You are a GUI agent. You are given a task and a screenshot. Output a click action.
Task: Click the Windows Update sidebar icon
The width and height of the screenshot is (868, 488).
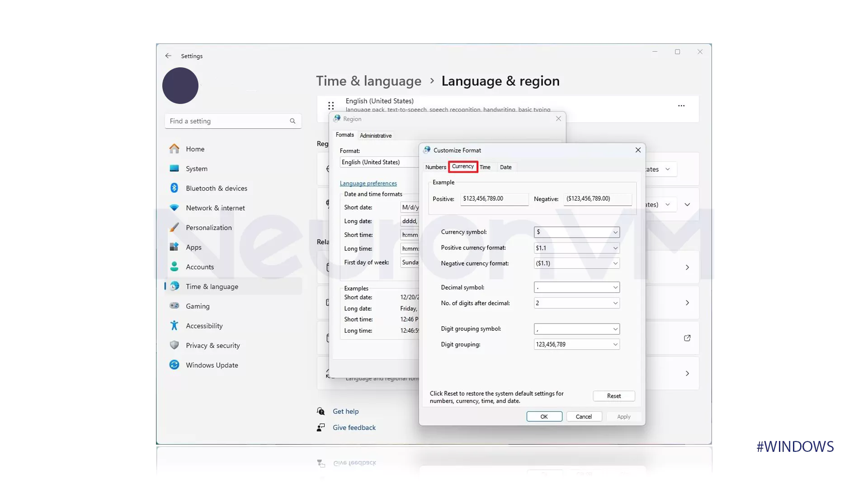(175, 365)
